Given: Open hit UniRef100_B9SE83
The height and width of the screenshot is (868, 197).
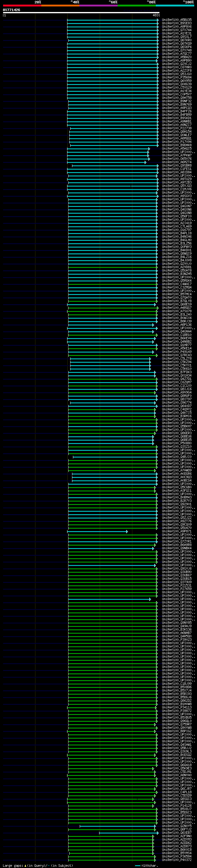Looking at the screenshot, I should pos(177,23).
